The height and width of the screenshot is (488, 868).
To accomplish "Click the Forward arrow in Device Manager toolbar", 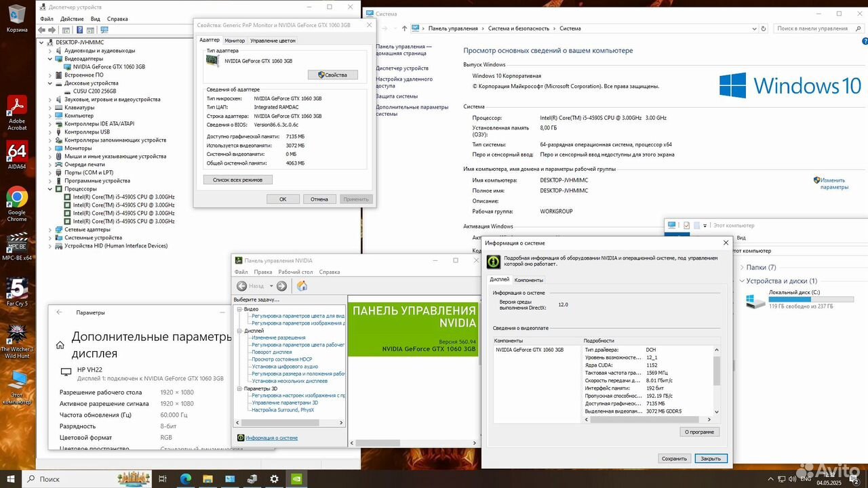I will (x=52, y=30).
